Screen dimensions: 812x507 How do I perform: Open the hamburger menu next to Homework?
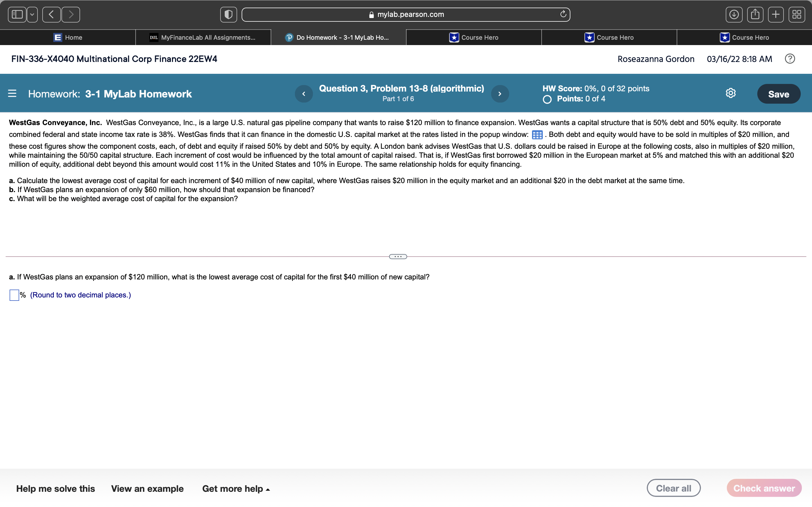point(12,93)
